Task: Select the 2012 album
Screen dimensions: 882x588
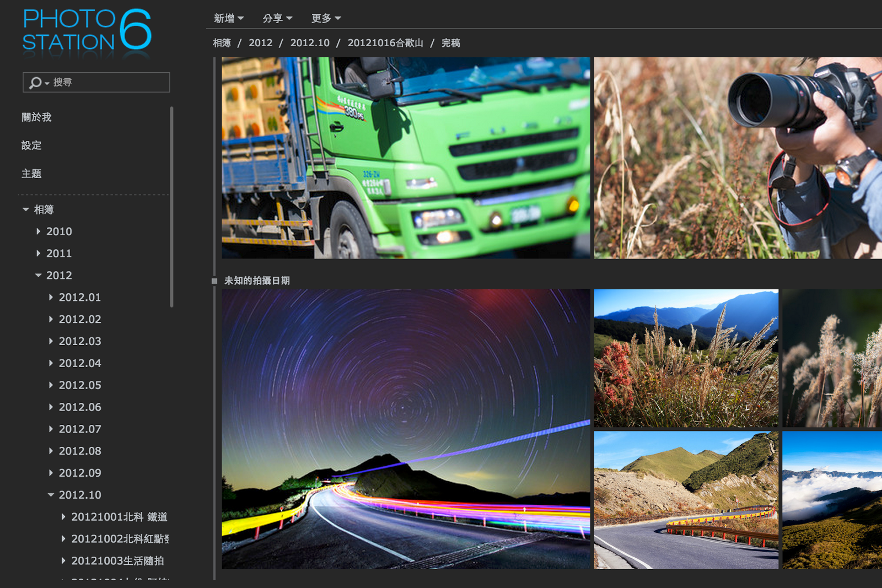Action: tap(59, 276)
